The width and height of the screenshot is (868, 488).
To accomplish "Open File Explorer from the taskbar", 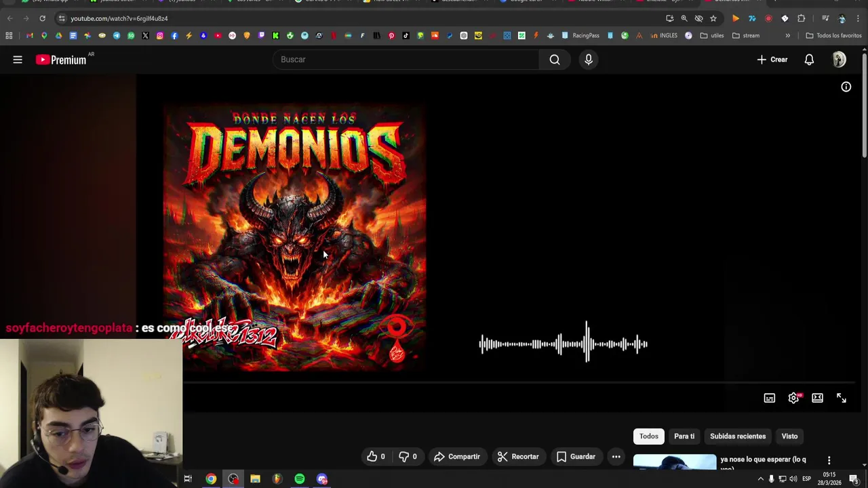I will [x=255, y=479].
